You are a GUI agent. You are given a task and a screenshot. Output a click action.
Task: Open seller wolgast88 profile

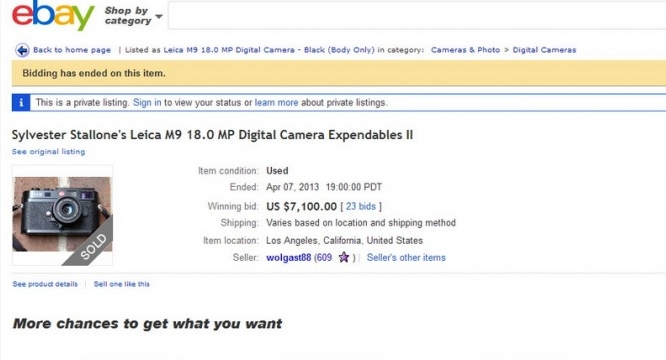[x=288, y=258]
